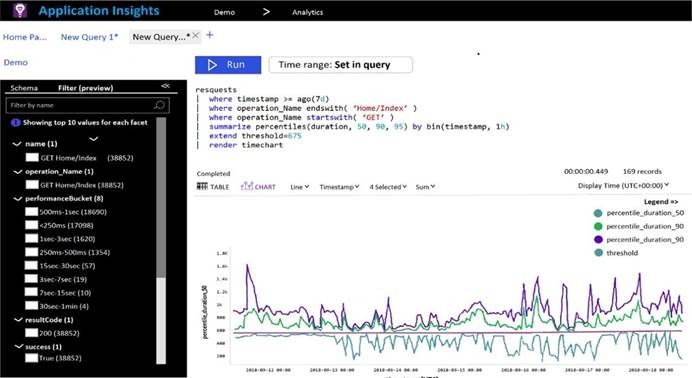Viewport: 692px width, 378px height.
Task: Open the Time range selector
Action: pyautogui.click(x=341, y=65)
